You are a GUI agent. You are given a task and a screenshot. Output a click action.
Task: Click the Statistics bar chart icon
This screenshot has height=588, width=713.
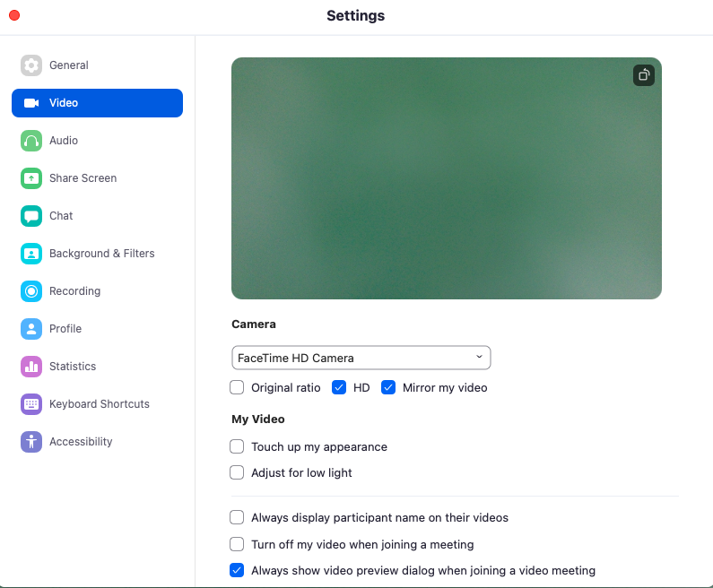pos(31,367)
